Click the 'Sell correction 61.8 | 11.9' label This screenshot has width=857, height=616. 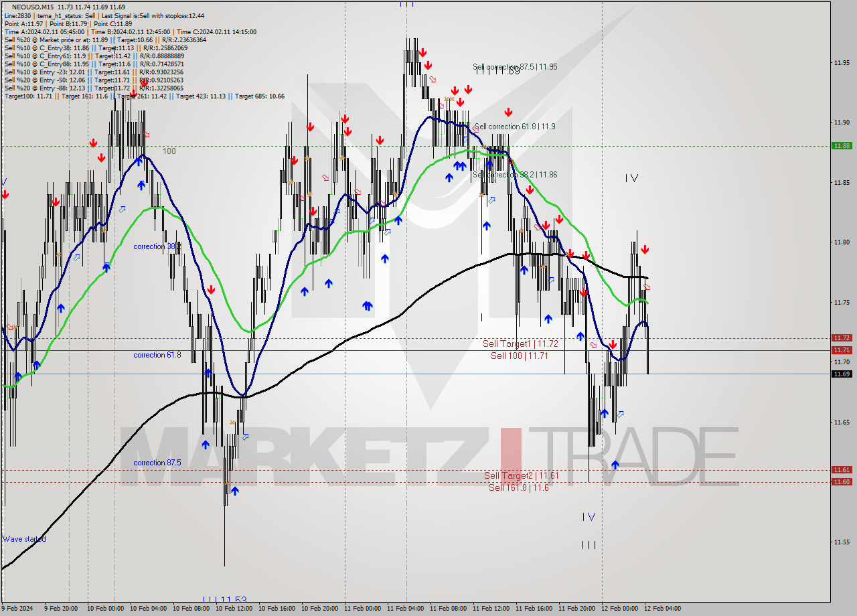(514, 127)
